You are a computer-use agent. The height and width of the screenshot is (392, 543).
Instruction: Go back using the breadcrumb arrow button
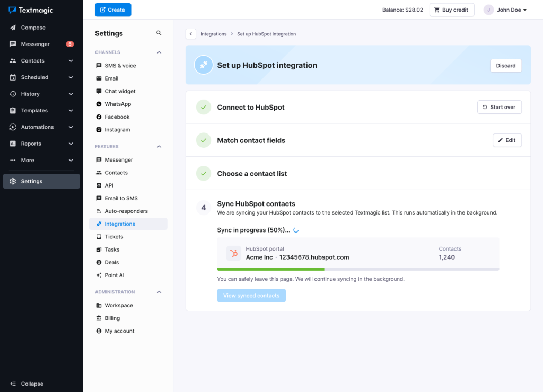pos(191,34)
